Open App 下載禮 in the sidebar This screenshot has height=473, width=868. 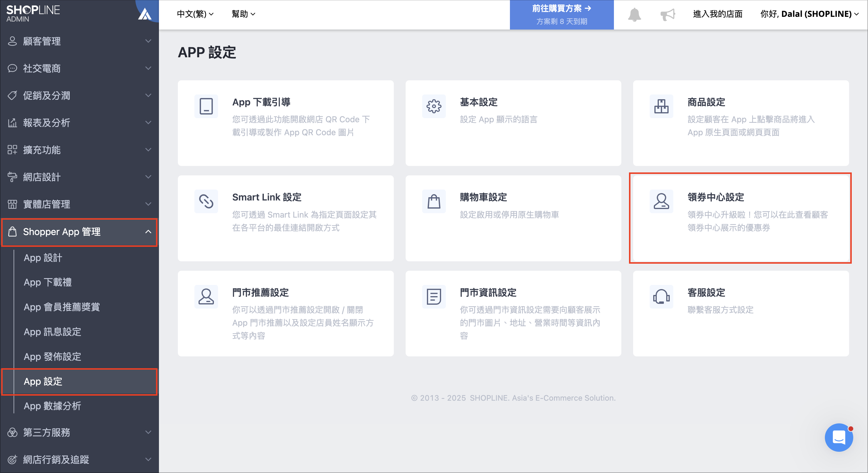pyautogui.click(x=48, y=283)
